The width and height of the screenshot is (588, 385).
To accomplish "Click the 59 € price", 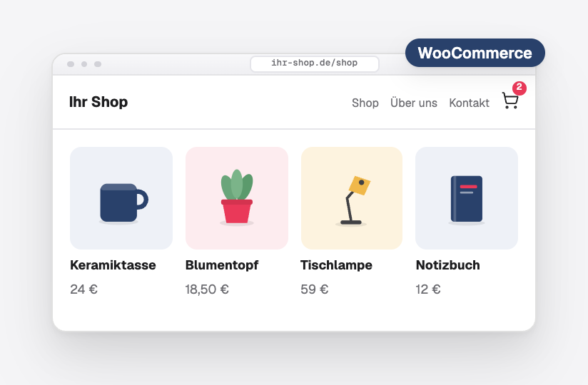I will point(314,289).
